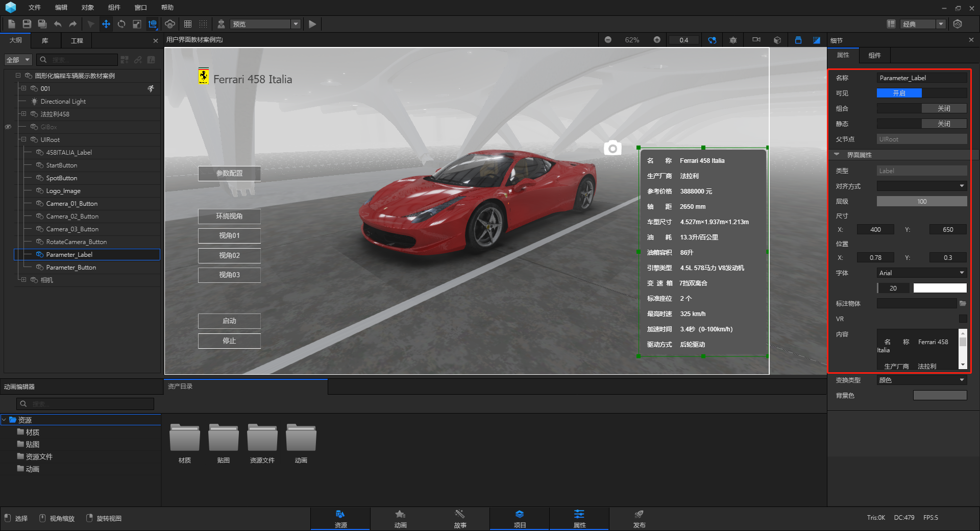
Task: Select the rotate tool
Action: (x=121, y=24)
